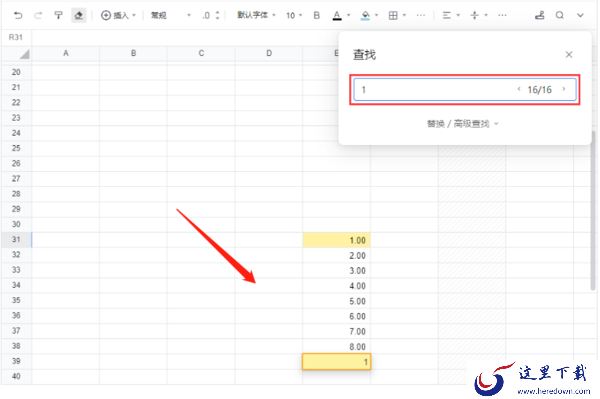The height and width of the screenshot is (399, 600).
Task: Open horizontal alignment dropdown arrow
Action: (x=458, y=15)
